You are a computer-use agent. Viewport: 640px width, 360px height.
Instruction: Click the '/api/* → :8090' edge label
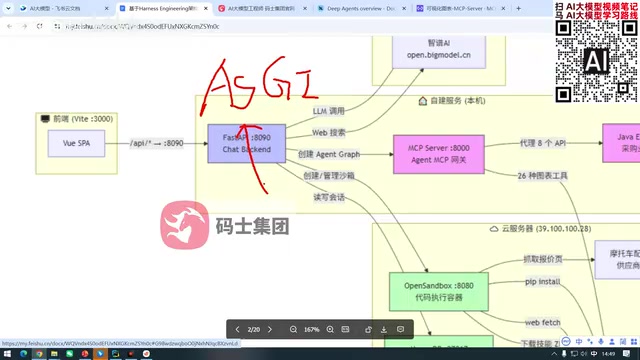[x=156, y=143]
